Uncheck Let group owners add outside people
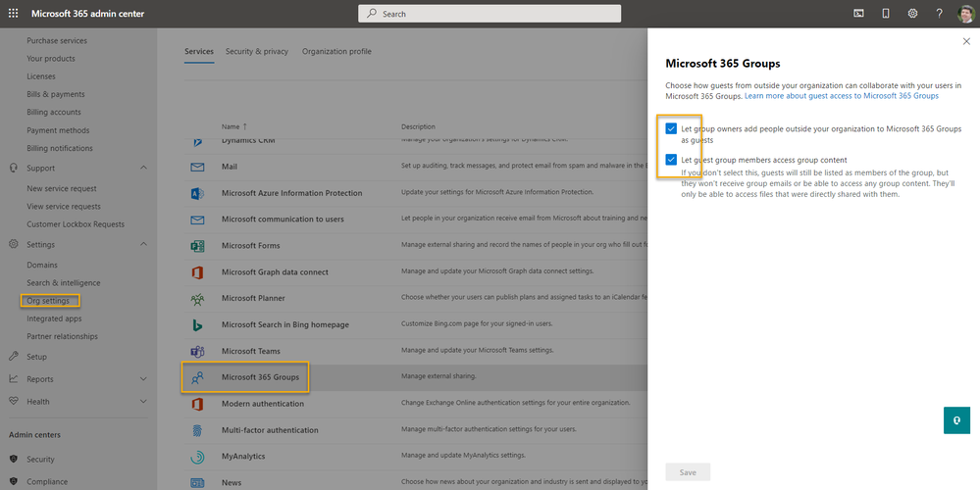980x490 pixels. pos(671,128)
